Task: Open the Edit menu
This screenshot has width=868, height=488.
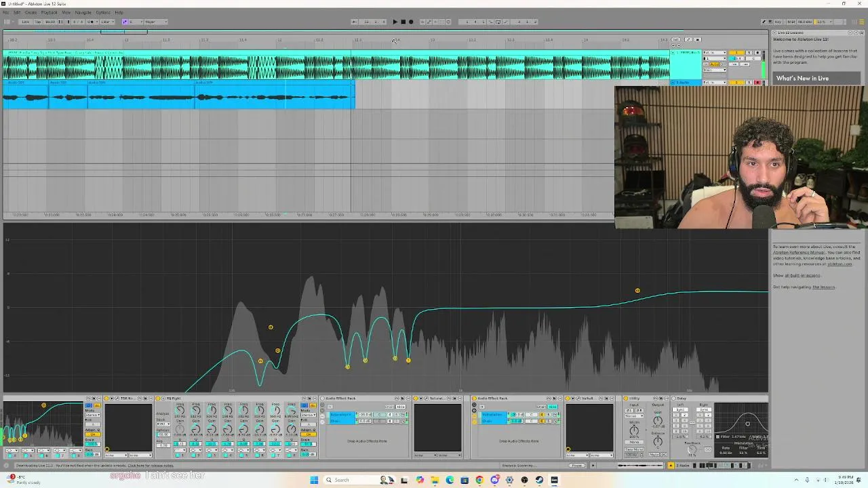Action: click(x=17, y=12)
